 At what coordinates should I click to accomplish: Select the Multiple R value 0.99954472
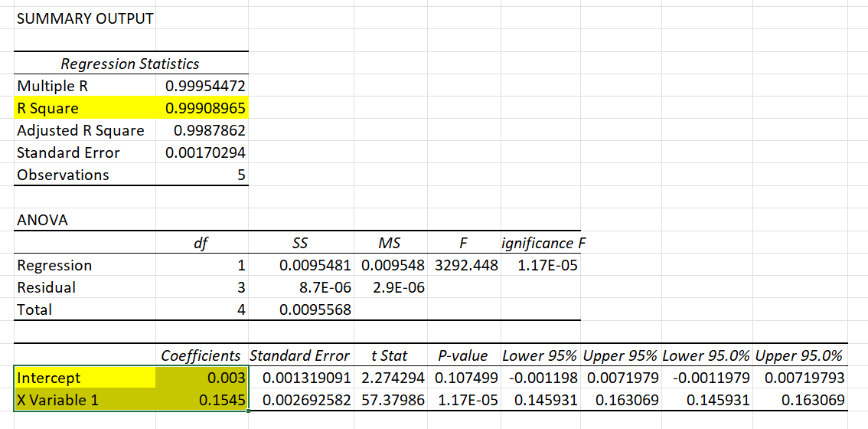point(205,86)
